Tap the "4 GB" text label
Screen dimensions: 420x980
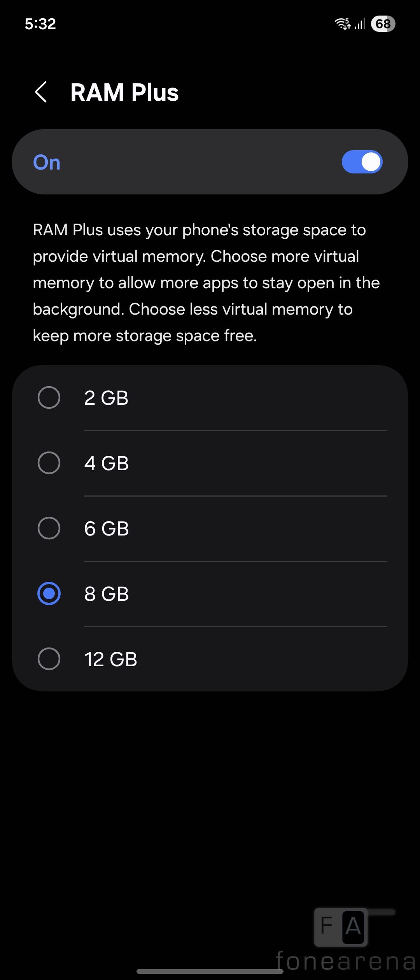[107, 463]
